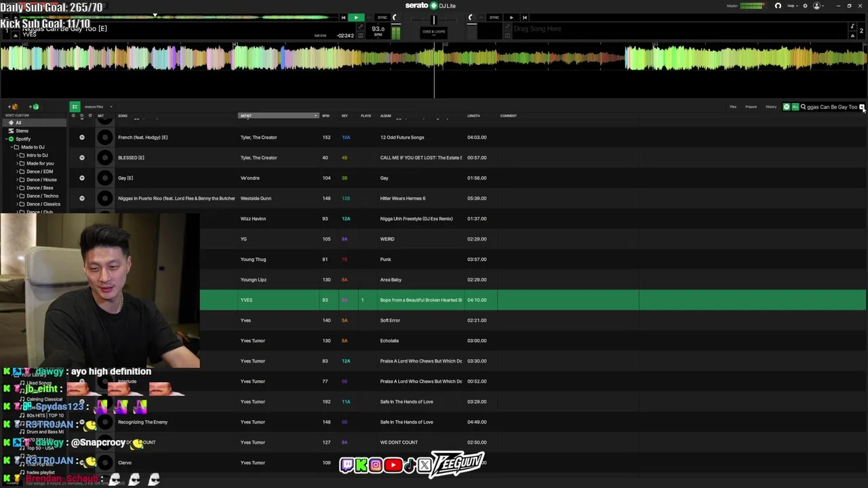Select the highlighted YVES track row
The width and height of the screenshot is (868, 488).
[x=532, y=300]
